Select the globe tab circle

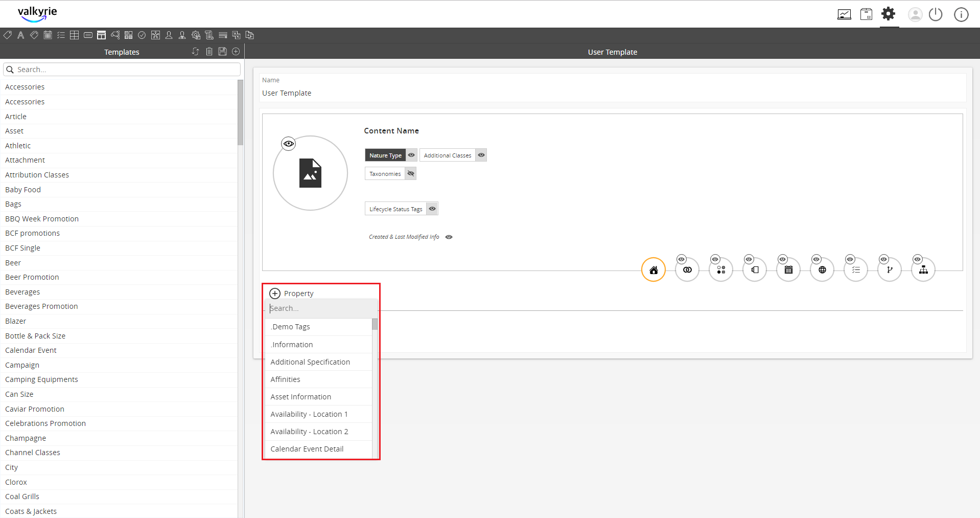tap(822, 270)
